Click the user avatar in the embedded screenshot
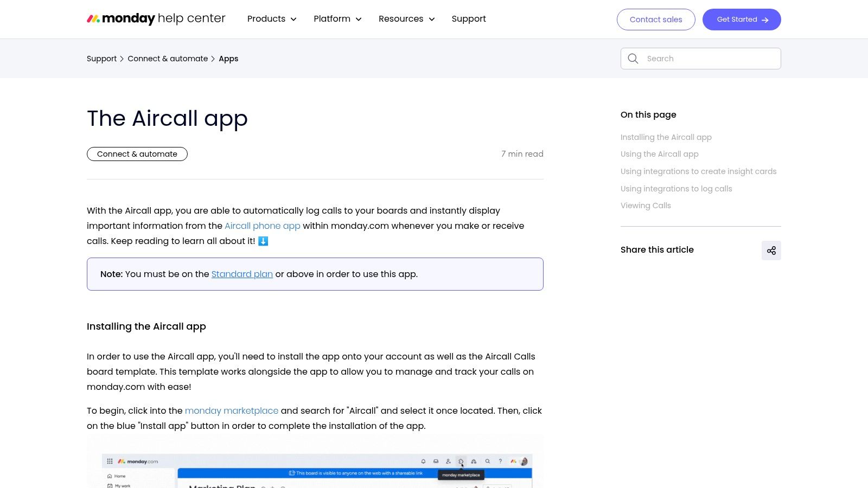Image resolution: width=868 pixels, height=488 pixels. click(525, 461)
